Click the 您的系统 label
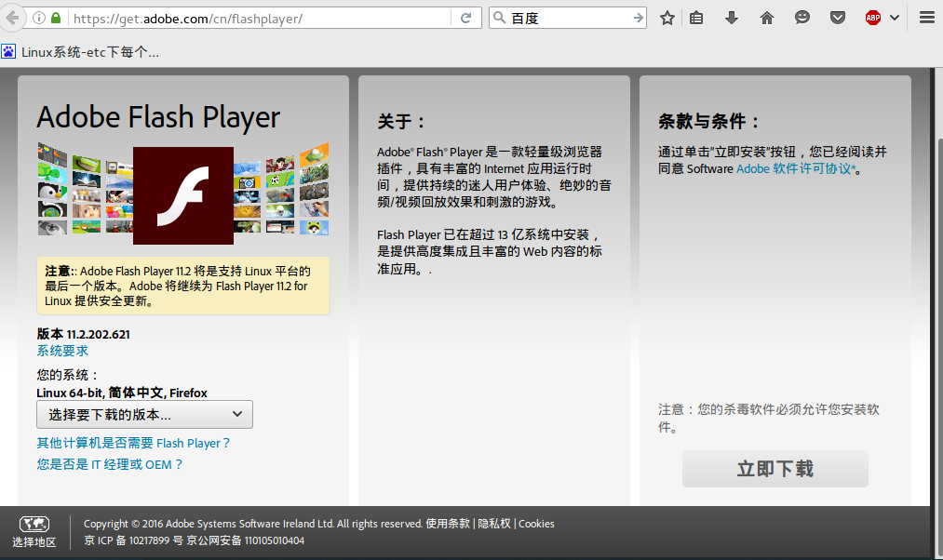943x560 pixels. (x=67, y=375)
